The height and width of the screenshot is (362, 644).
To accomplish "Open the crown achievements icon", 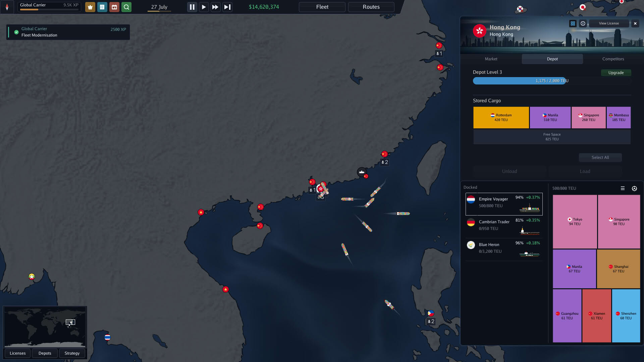I will coord(90,7).
